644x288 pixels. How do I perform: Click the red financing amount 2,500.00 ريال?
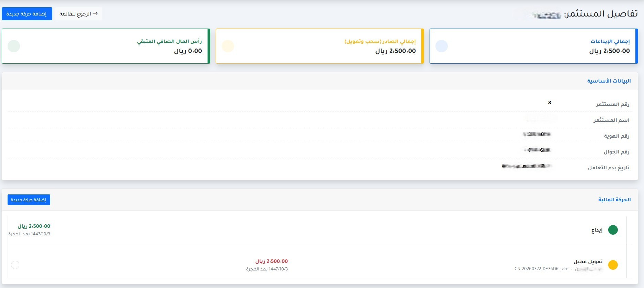(271, 261)
